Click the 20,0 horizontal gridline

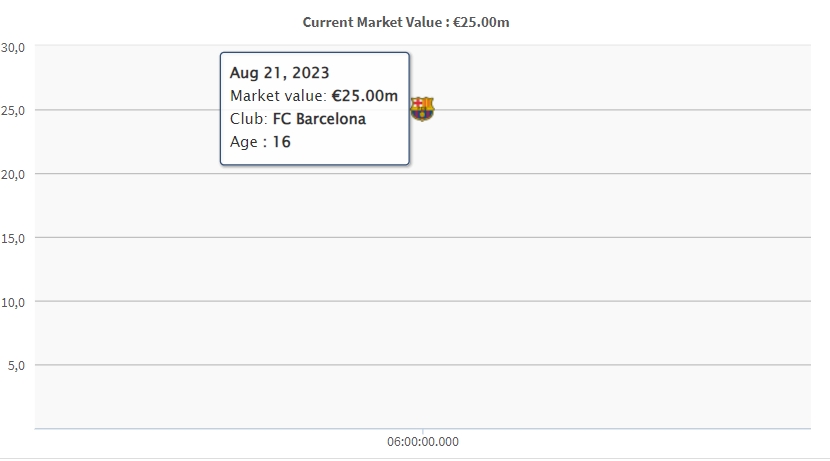[422, 174]
